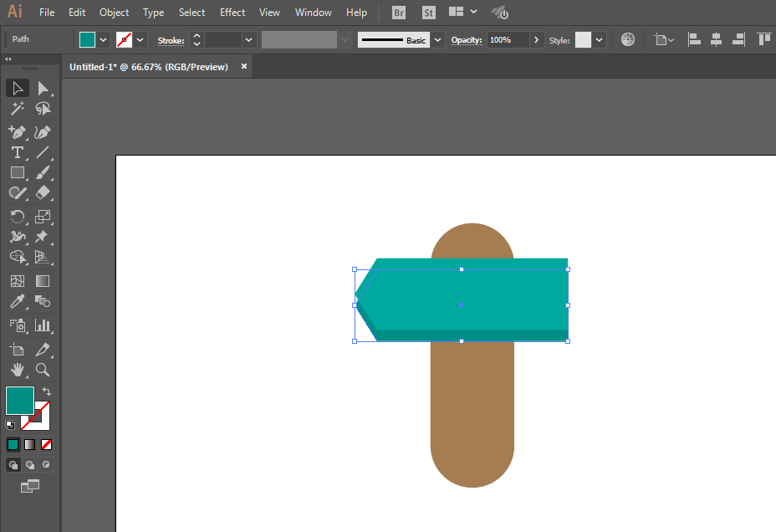Choose the Type tool

click(18, 152)
